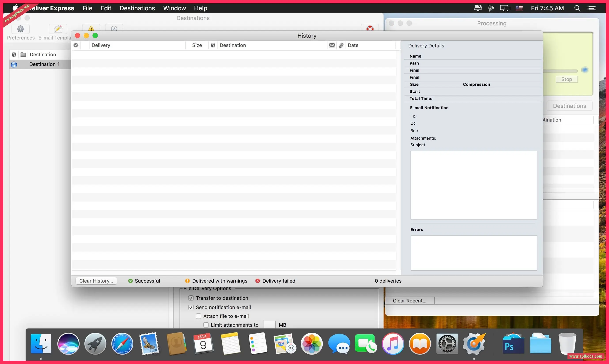The height and width of the screenshot is (364, 609).
Task: Open the Preferences gear icon
Action: (x=20, y=29)
